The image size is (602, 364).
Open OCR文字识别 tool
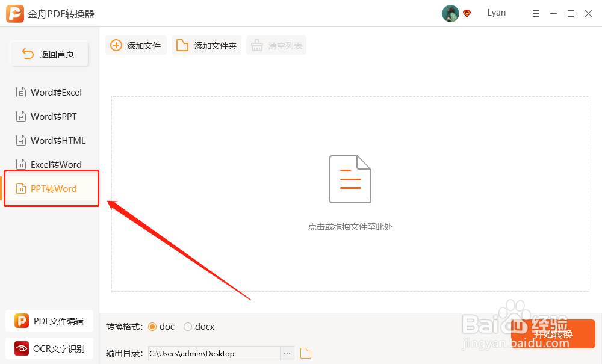click(x=49, y=348)
